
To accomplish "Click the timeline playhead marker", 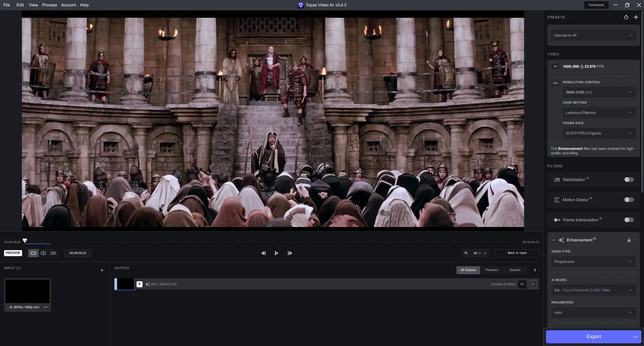I will (25, 240).
